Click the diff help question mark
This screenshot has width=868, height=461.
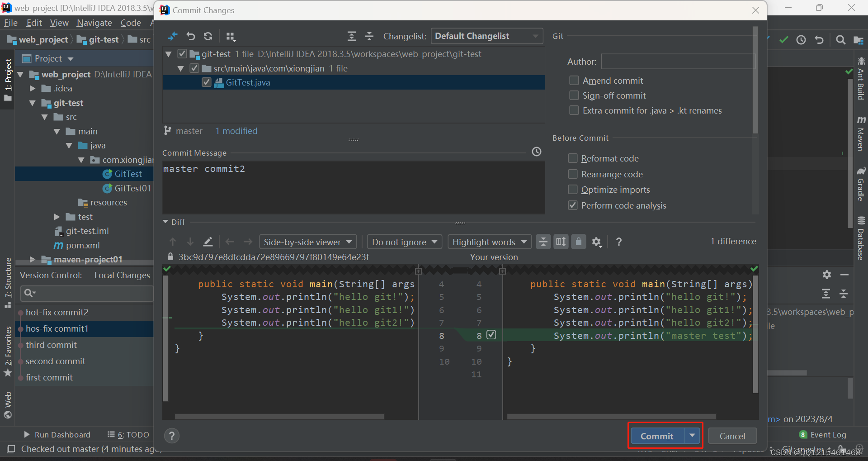619,242
